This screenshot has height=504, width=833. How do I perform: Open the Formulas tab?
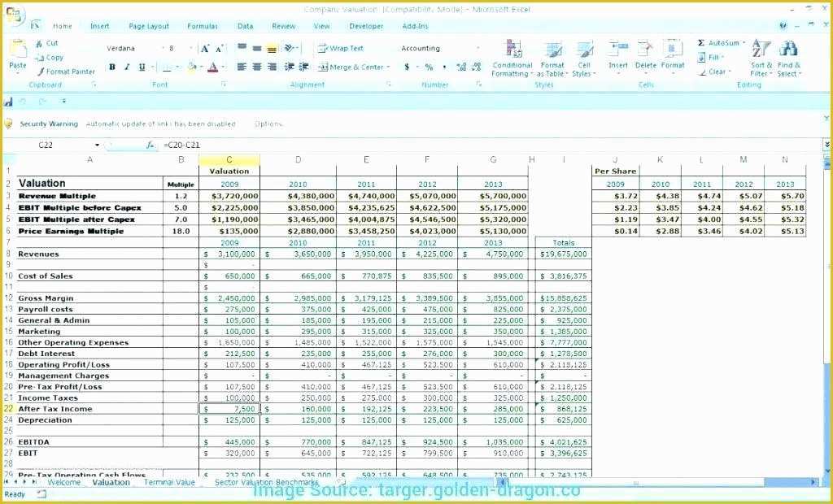203,26
